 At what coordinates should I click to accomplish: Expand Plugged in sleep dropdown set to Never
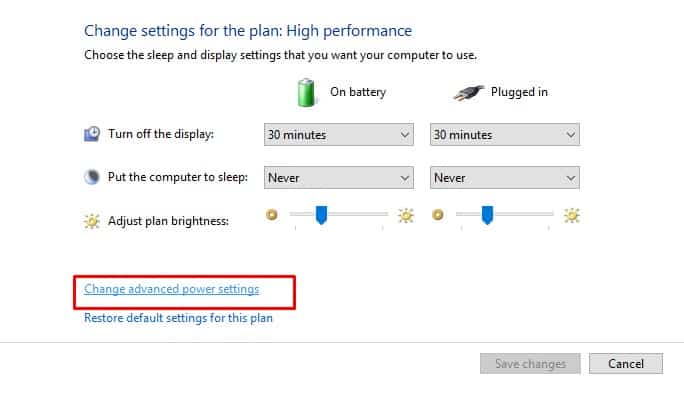tap(505, 178)
